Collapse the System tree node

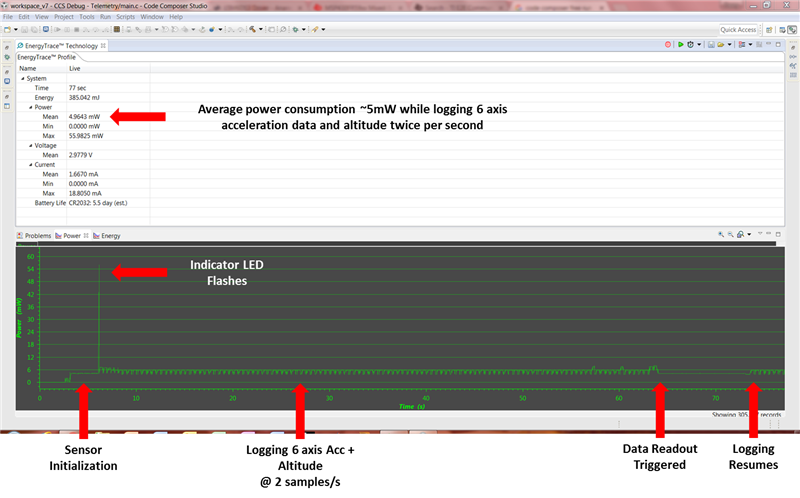coord(22,79)
